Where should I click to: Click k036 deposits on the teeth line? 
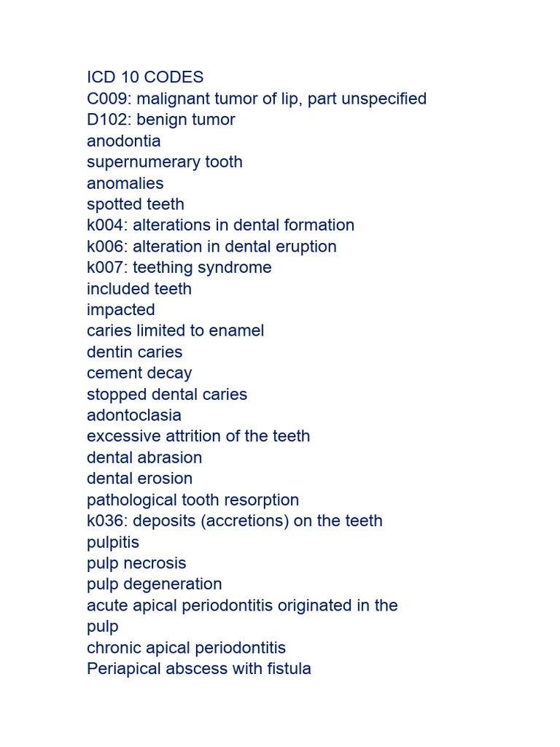[x=235, y=521]
